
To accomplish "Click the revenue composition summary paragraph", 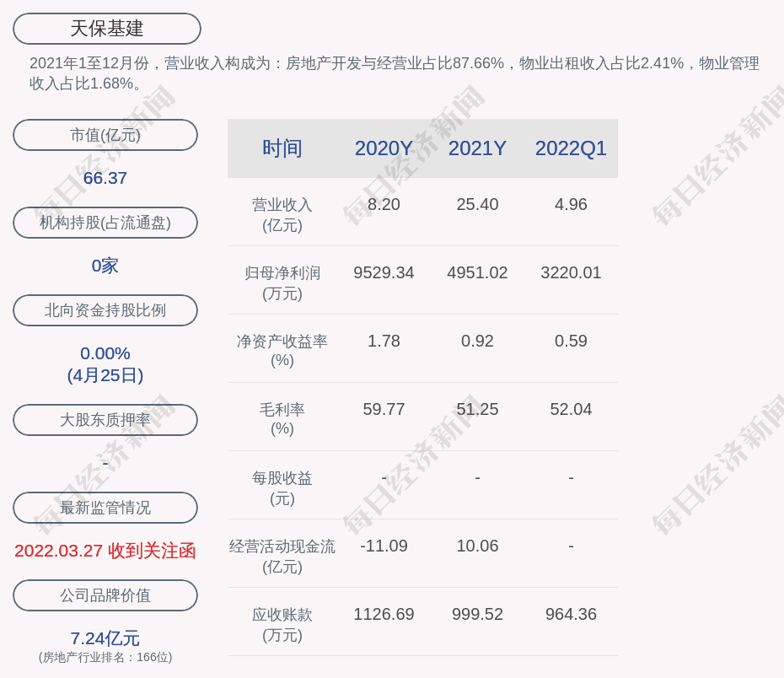I will click(395, 73).
